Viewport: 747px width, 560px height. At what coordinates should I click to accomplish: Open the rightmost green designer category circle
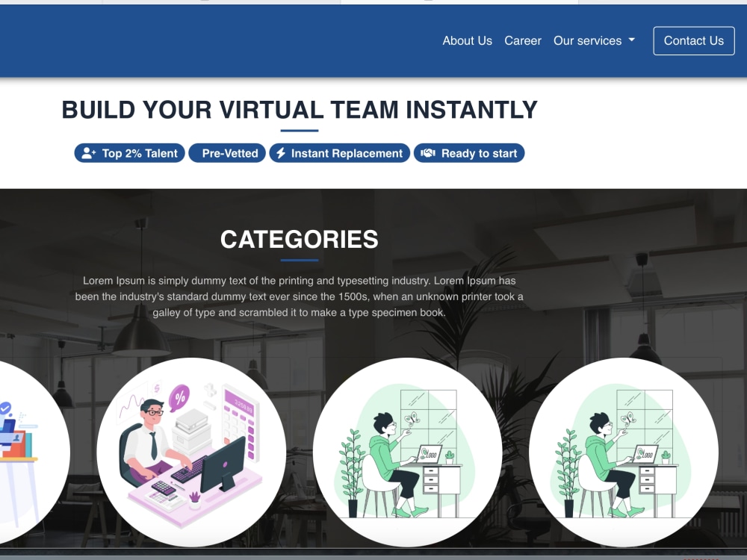point(624,452)
